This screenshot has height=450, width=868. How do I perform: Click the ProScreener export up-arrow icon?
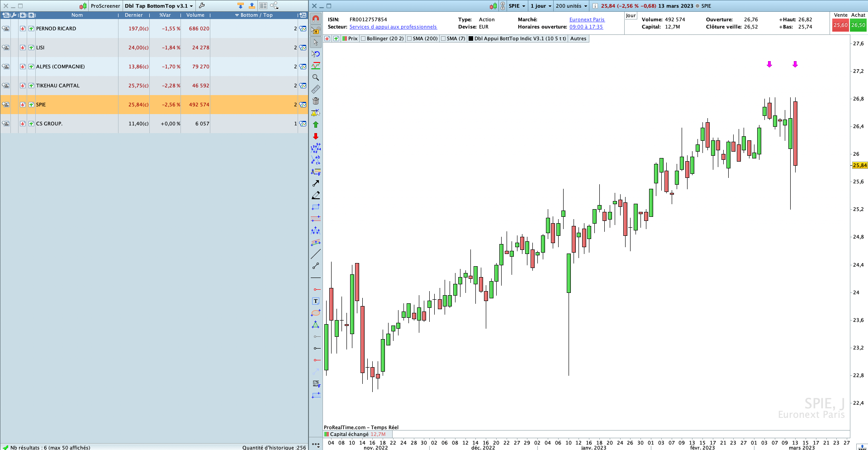[252, 5]
